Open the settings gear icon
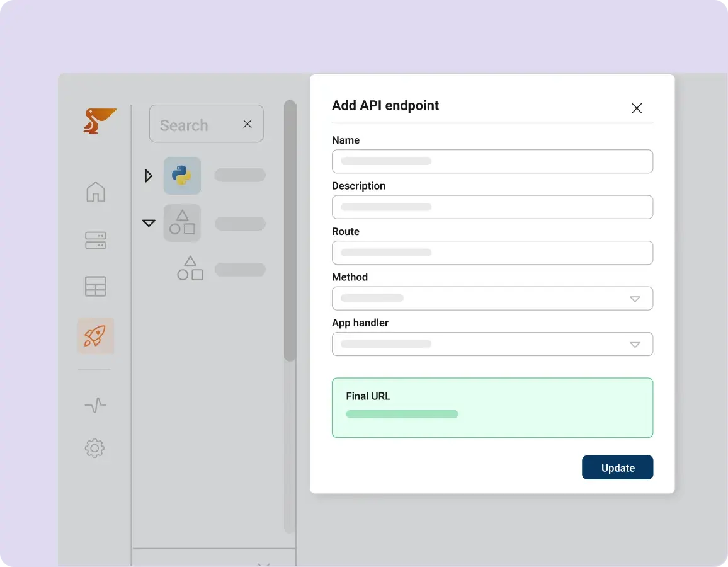Viewport: 728px width, 567px height. click(95, 448)
